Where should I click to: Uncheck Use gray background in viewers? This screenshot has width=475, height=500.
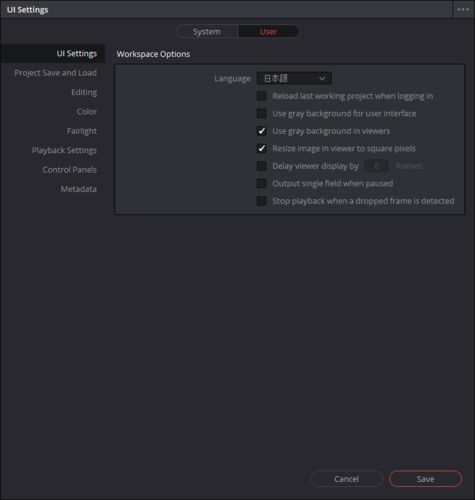[262, 131]
